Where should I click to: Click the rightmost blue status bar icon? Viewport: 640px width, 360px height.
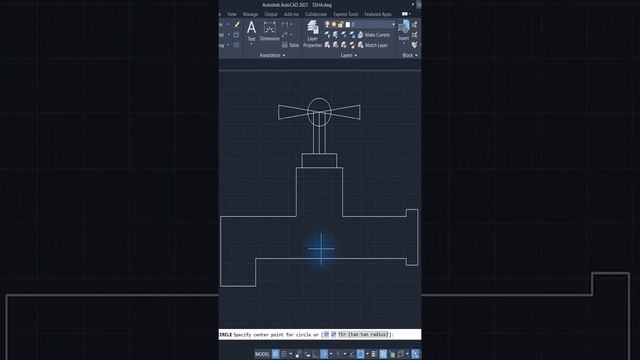415,354
